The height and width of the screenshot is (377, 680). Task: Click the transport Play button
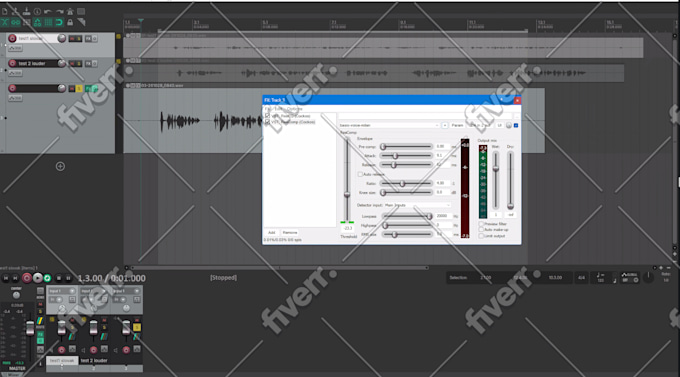tap(38, 278)
